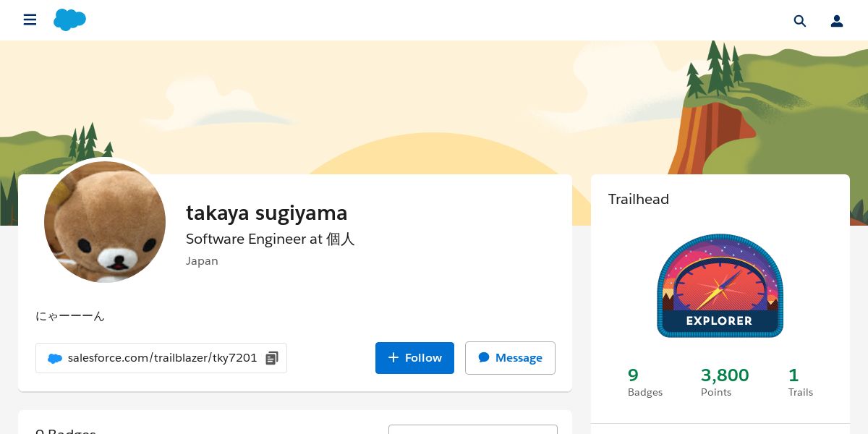
Task: Click the Follow button
Action: (x=414, y=358)
